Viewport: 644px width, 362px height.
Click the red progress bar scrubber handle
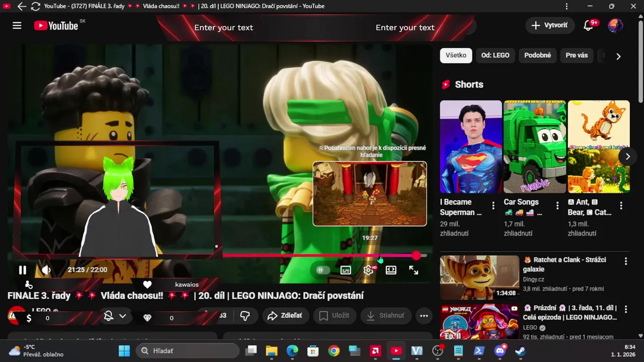[416, 255]
